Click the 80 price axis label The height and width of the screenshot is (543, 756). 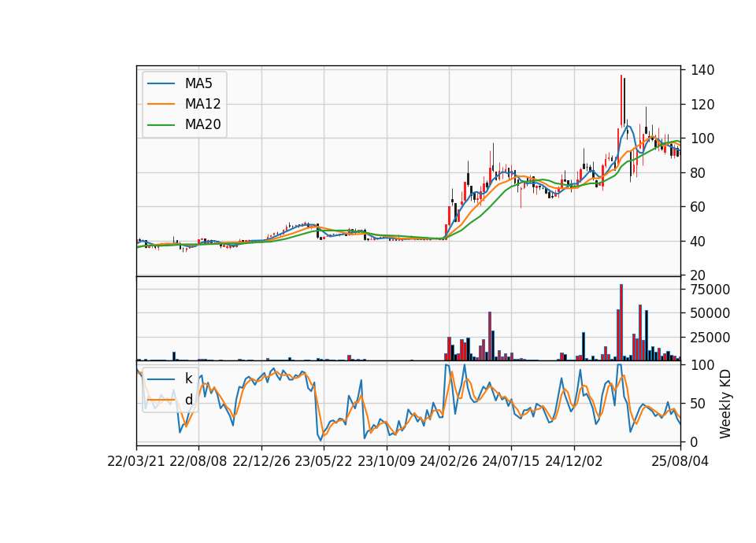(x=699, y=173)
